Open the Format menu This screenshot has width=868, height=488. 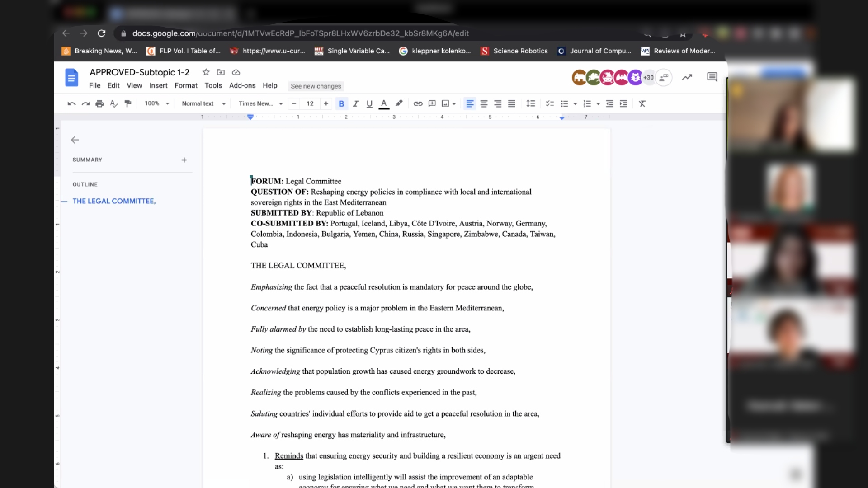pos(186,86)
